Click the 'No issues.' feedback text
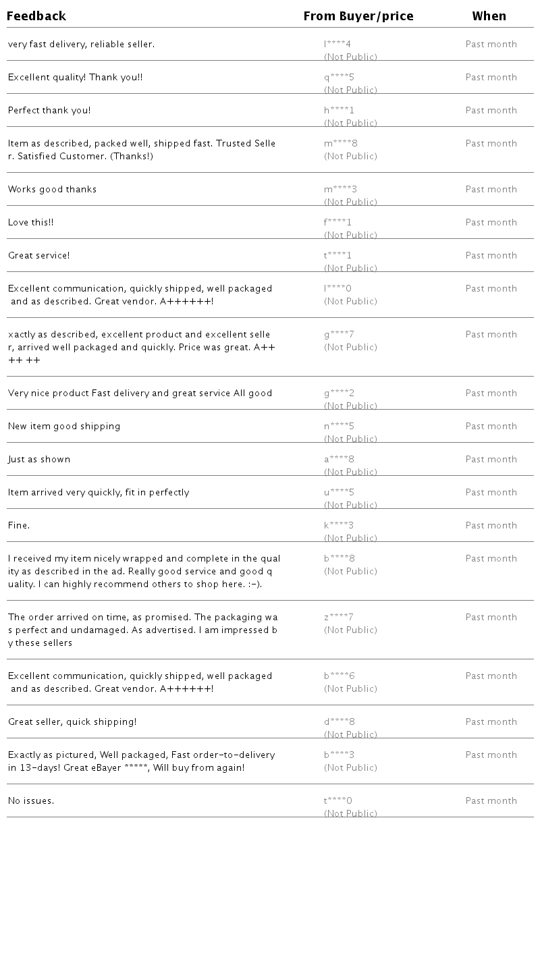Viewport: 540px width, 980px height. point(31,801)
